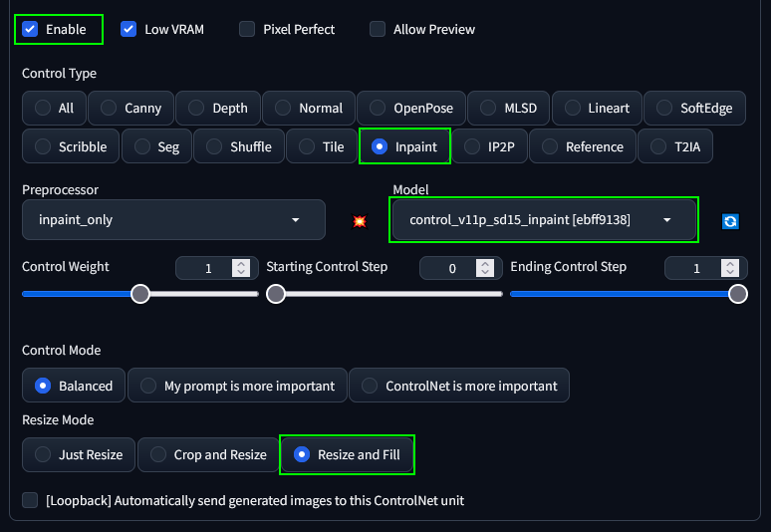771x532 pixels.
Task: Uncheck the Enable checkbox
Action: pyautogui.click(x=30, y=29)
